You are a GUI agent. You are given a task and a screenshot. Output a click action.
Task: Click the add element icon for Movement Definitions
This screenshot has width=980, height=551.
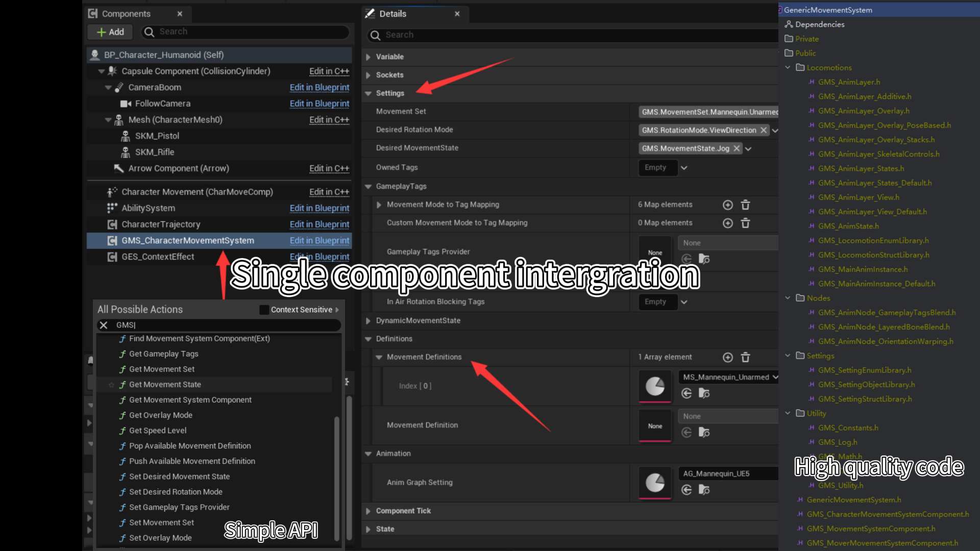click(x=728, y=358)
